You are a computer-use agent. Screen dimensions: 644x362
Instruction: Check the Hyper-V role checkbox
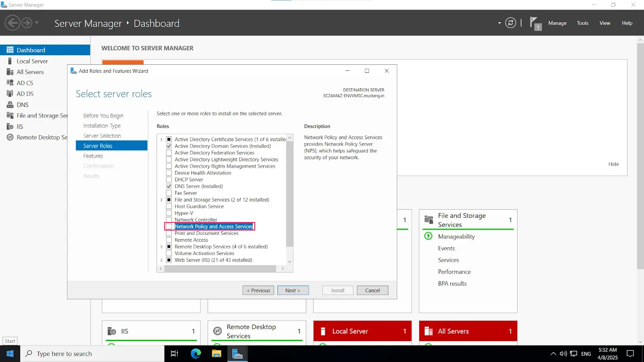169,213
